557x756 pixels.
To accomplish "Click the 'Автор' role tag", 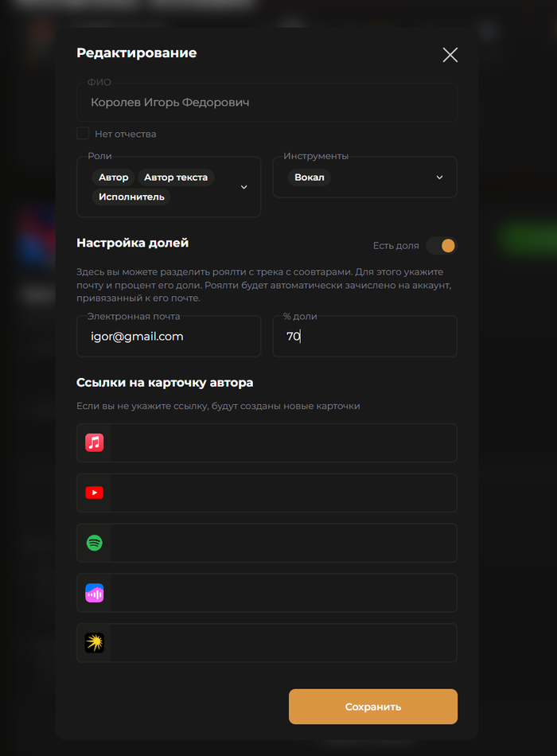I will pyautogui.click(x=113, y=177).
